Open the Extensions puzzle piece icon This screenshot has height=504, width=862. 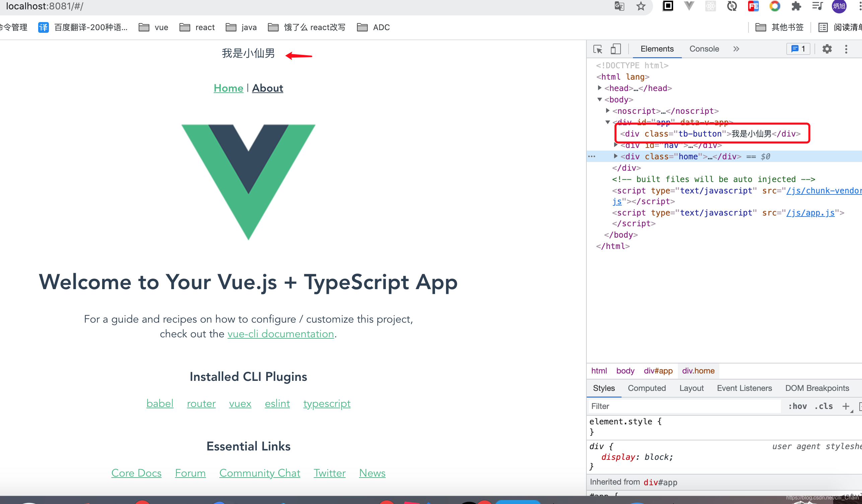796,6
